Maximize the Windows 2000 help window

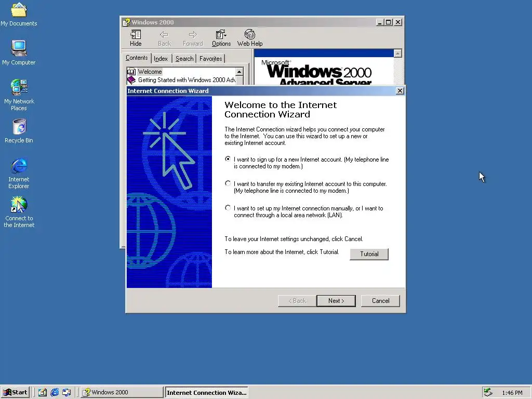click(x=389, y=22)
